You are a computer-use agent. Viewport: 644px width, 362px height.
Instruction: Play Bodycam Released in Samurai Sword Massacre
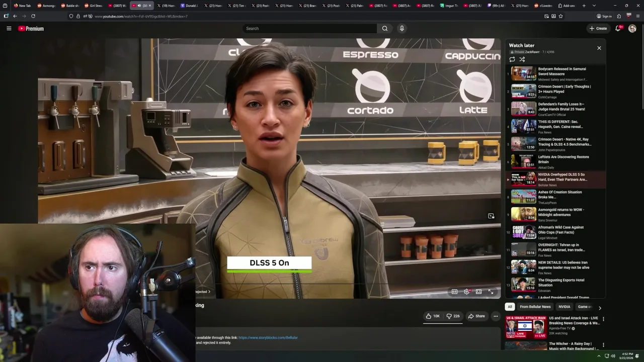(x=555, y=74)
